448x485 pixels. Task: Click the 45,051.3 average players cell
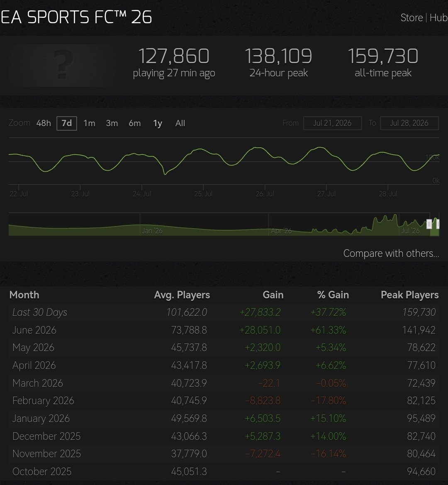[189, 471]
